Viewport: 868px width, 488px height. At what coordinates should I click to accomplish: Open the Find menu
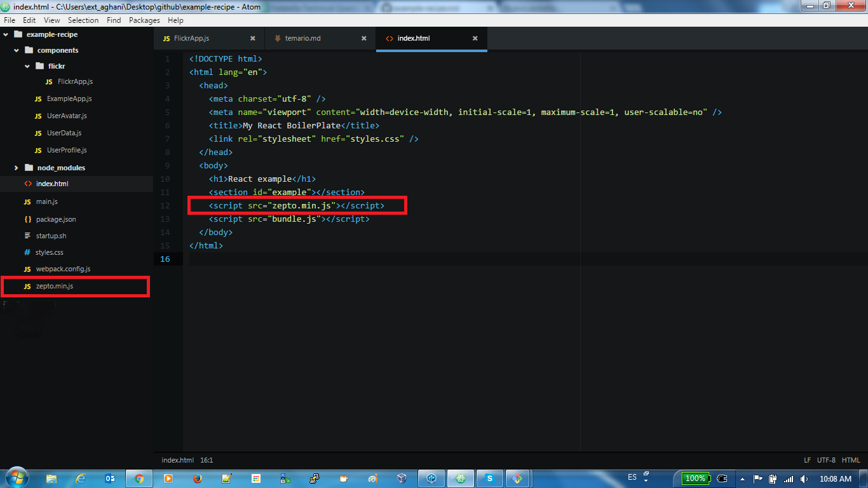[x=114, y=20]
